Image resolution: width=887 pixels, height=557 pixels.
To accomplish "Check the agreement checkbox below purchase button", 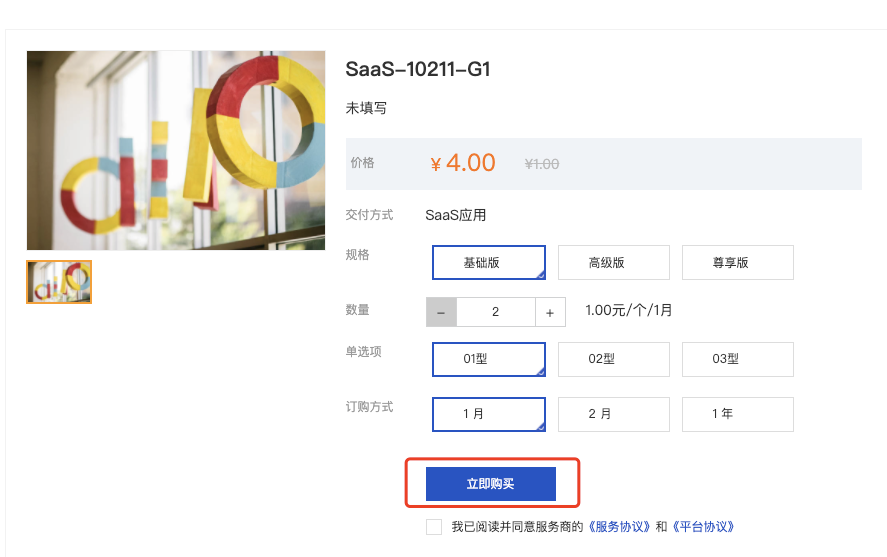I will (434, 526).
